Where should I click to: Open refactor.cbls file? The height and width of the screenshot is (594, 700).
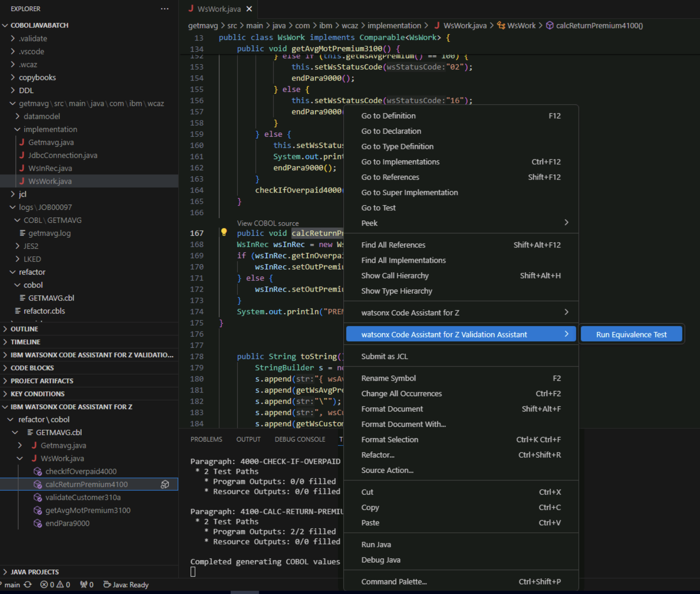coord(44,311)
